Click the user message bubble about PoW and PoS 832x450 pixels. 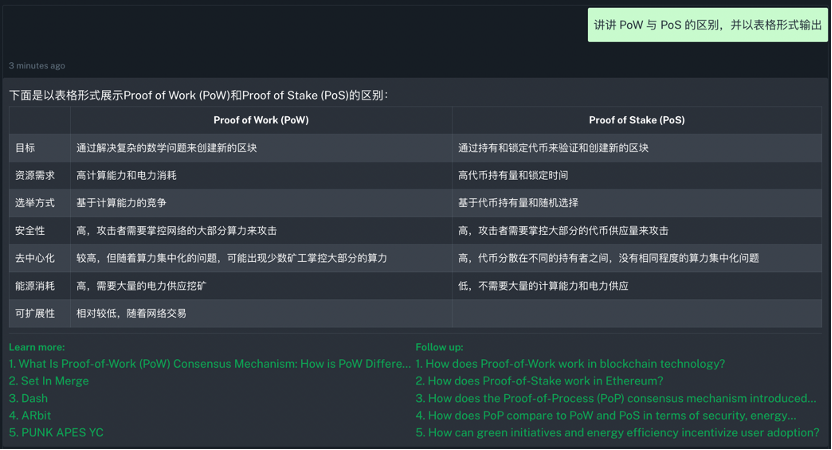707,25
